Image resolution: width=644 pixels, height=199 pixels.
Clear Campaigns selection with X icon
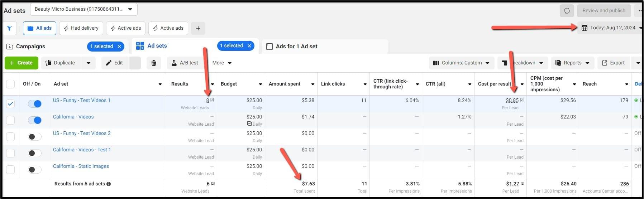pos(119,47)
